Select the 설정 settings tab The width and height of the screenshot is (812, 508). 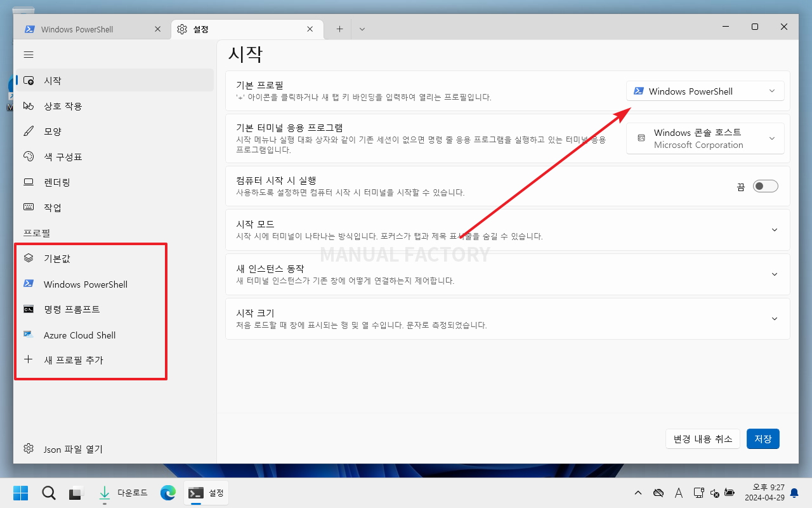point(247,29)
